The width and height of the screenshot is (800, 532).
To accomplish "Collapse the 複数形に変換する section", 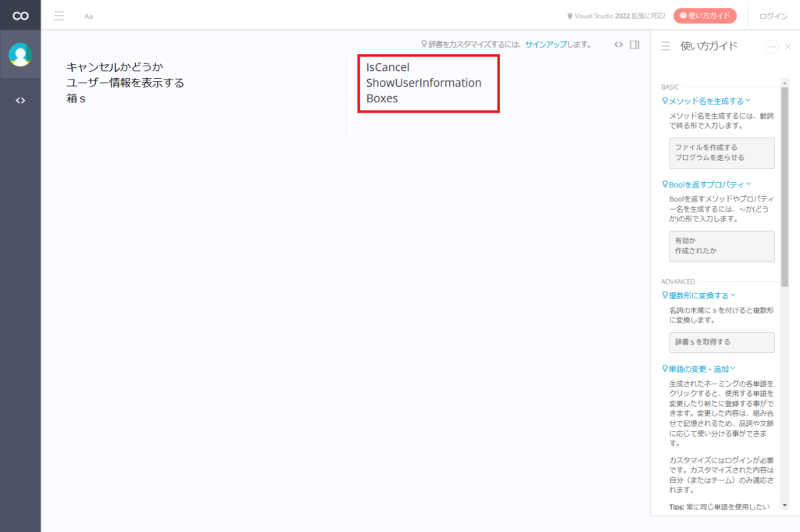I will click(x=698, y=296).
